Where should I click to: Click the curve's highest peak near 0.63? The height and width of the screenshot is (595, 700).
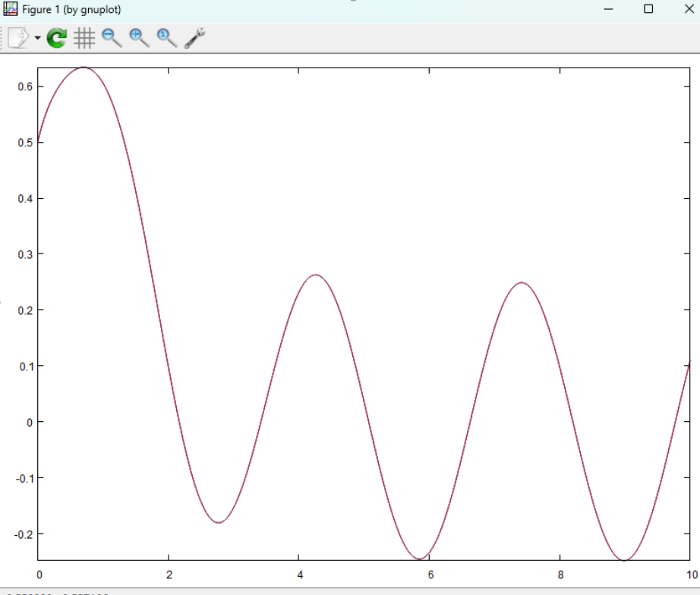click(x=84, y=68)
